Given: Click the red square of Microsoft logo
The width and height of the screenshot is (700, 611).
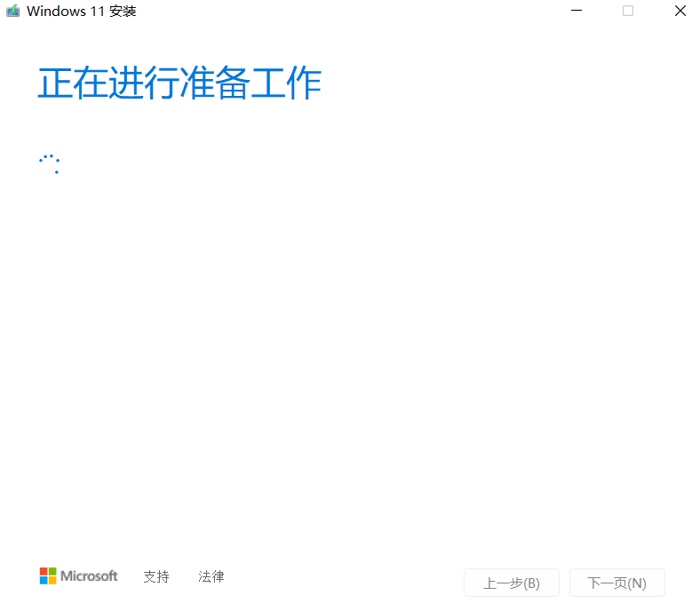Looking at the screenshot, I should coord(44,571).
